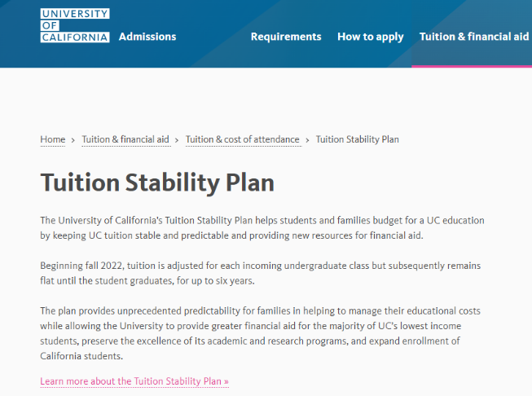Open the How to apply menu

click(370, 37)
